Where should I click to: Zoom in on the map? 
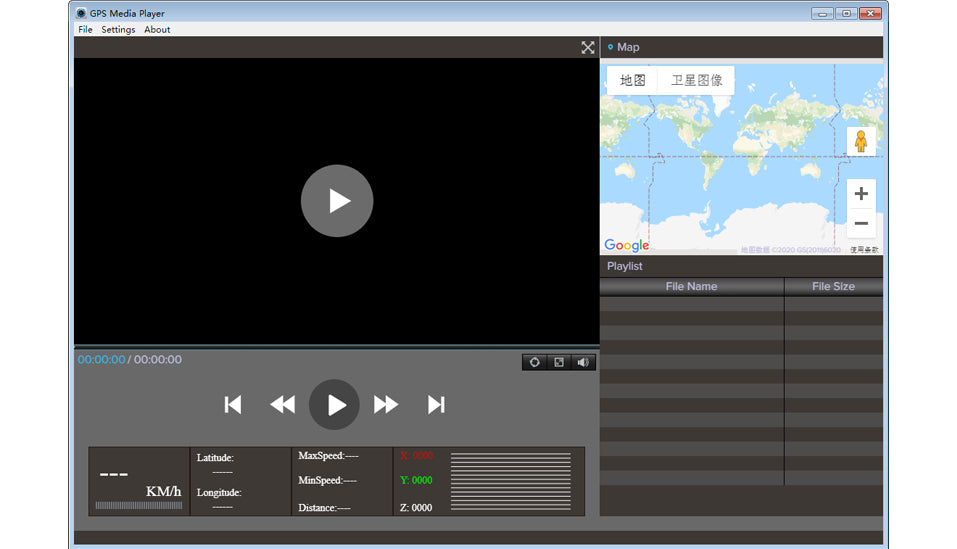(x=860, y=194)
